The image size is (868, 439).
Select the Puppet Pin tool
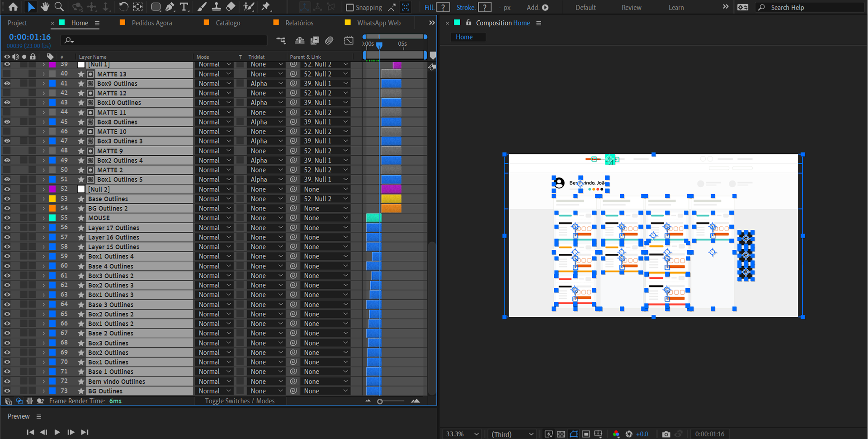pyautogui.click(x=266, y=7)
